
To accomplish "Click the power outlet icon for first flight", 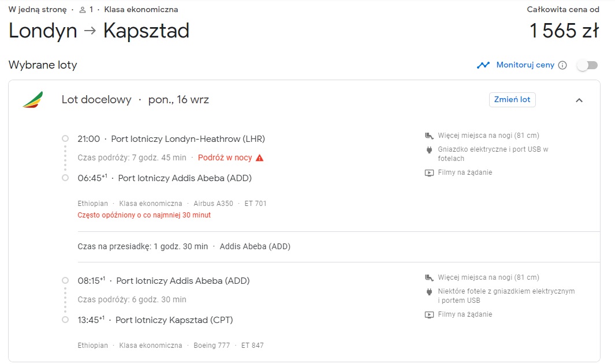I will pyautogui.click(x=429, y=149).
